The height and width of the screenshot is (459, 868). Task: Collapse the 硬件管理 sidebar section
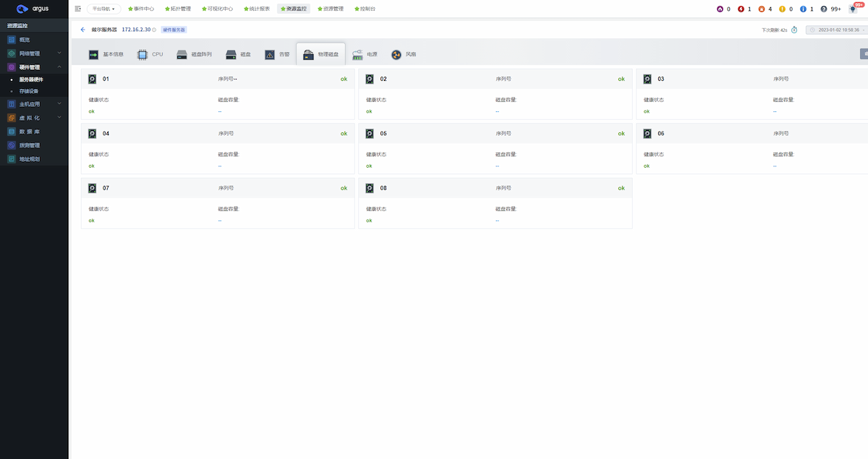pyautogui.click(x=34, y=67)
